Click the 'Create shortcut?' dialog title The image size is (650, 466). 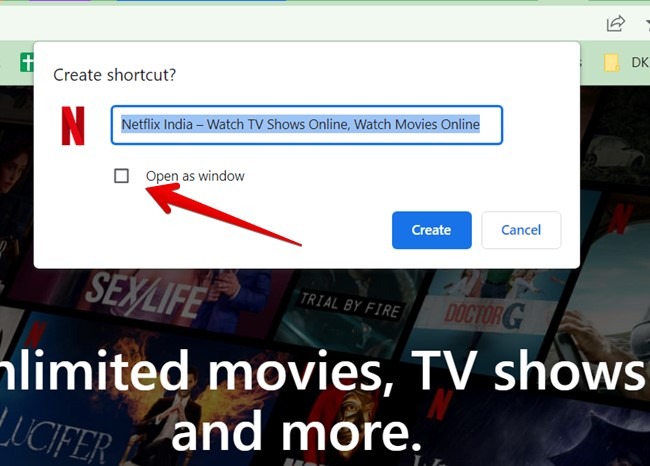click(x=114, y=75)
